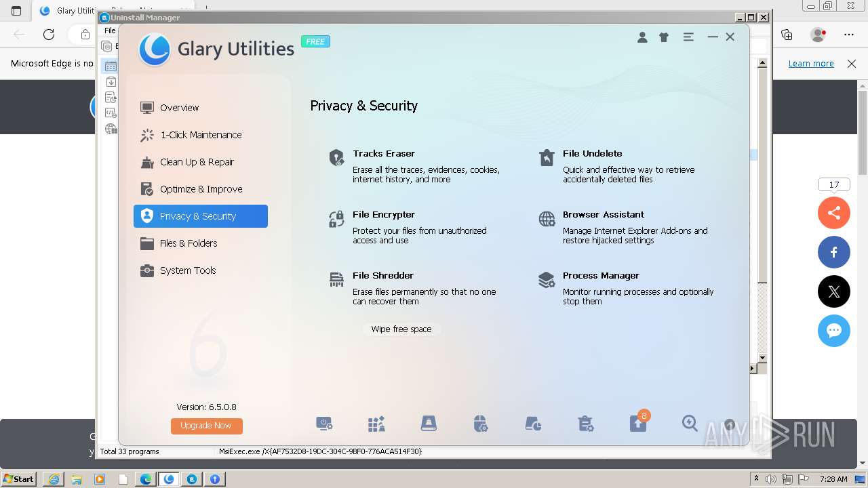Open the Glary Utilities hamburger menu
Viewport: 868px width, 488px height.
point(688,37)
